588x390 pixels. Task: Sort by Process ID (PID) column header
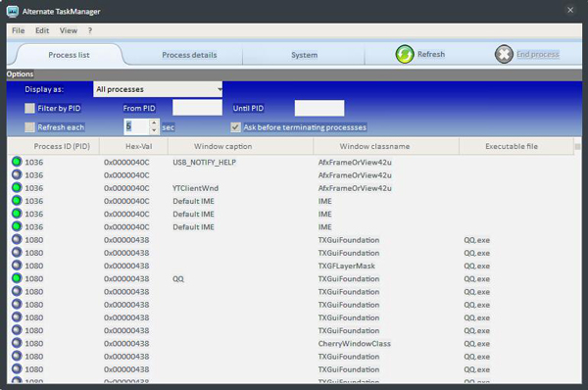tap(53, 146)
